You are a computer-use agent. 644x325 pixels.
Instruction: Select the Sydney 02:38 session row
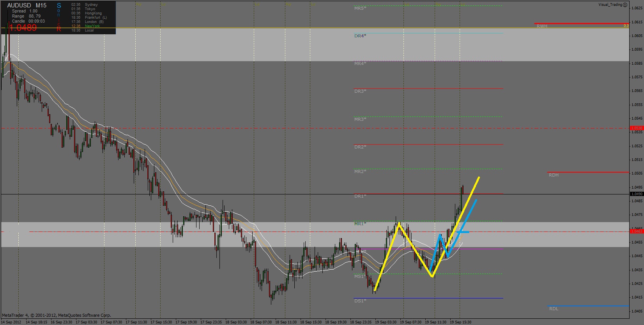point(85,5)
